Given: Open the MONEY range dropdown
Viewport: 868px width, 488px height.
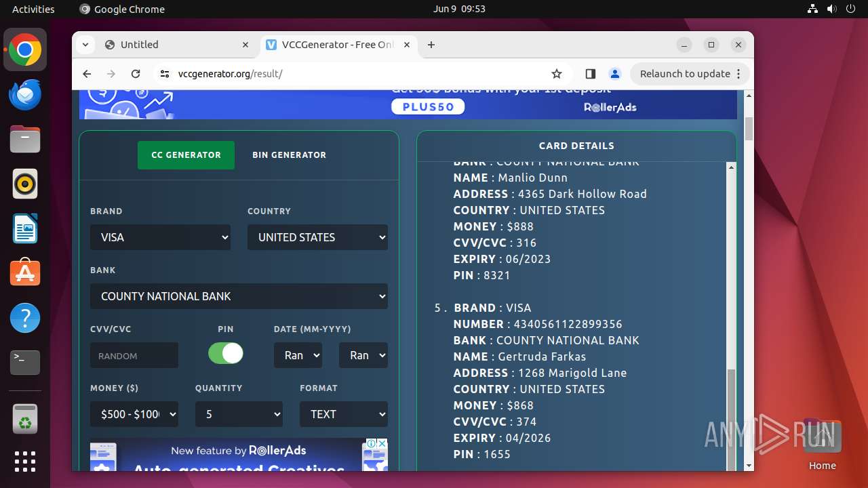Looking at the screenshot, I should tap(134, 414).
